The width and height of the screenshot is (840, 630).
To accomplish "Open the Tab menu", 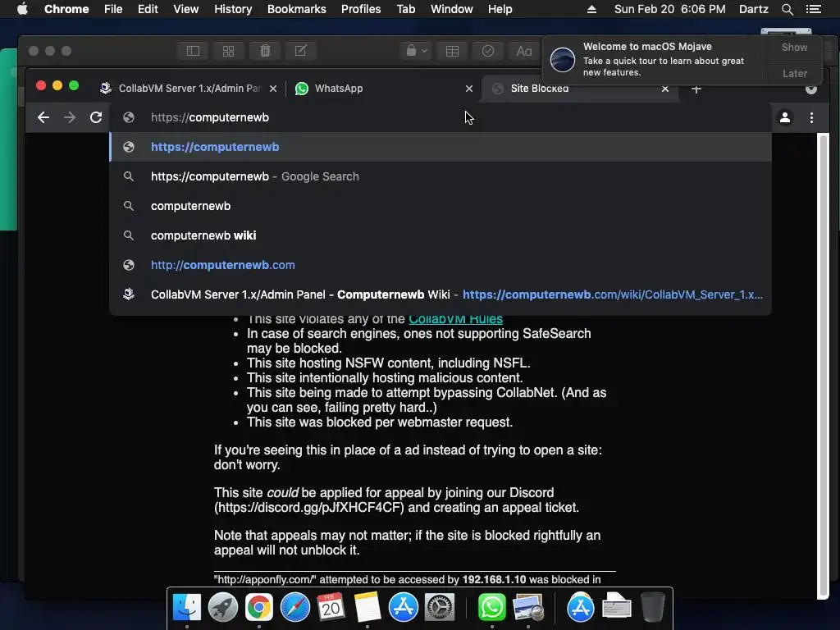I will [x=405, y=9].
